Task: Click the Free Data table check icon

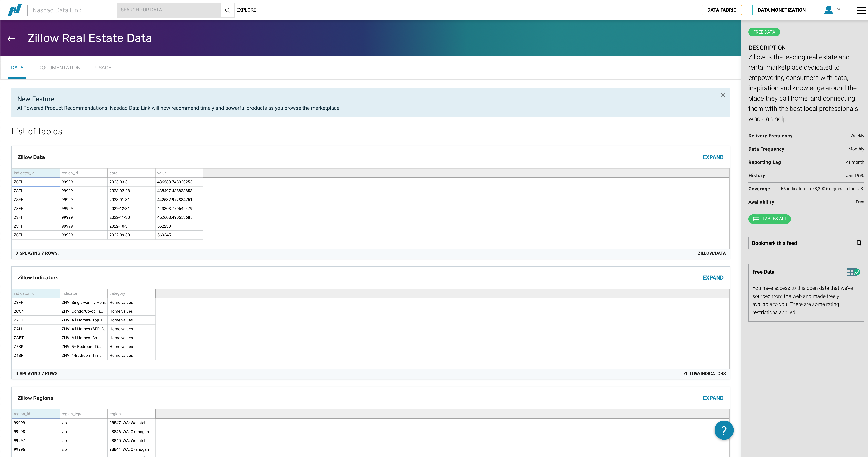Action: [853, 272]
